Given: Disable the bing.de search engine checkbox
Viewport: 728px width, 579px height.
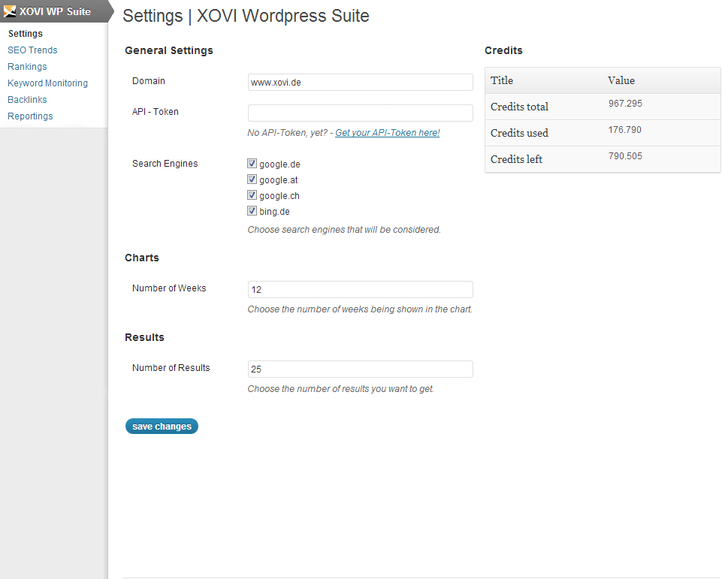Looking at the screenshot, I should pos(252,210).
